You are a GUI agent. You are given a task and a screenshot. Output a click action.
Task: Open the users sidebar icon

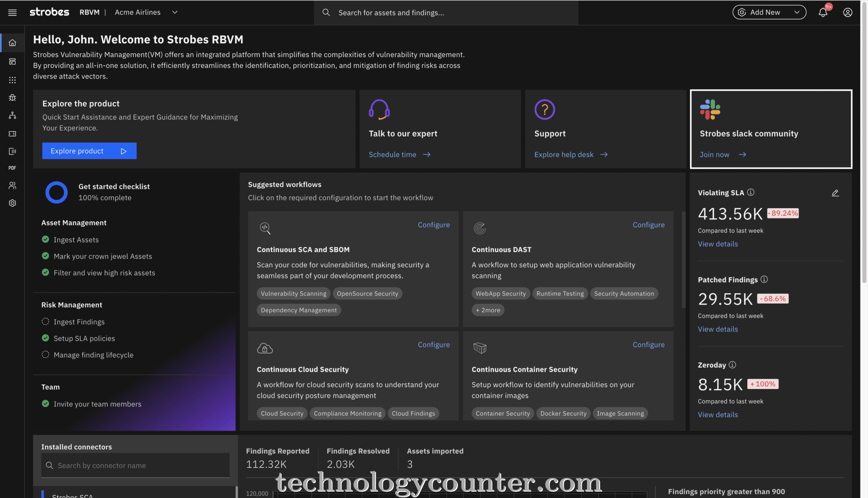pyautogui.click(x=12, y=185)
